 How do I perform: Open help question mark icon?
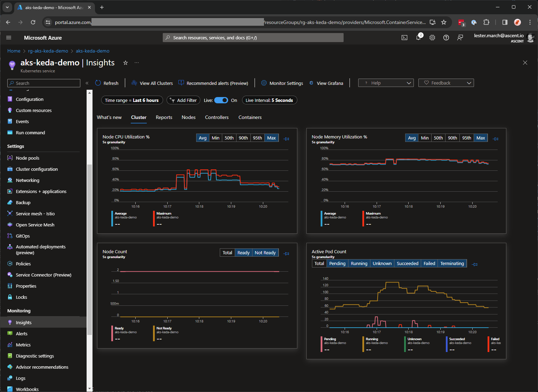(446, 38)
